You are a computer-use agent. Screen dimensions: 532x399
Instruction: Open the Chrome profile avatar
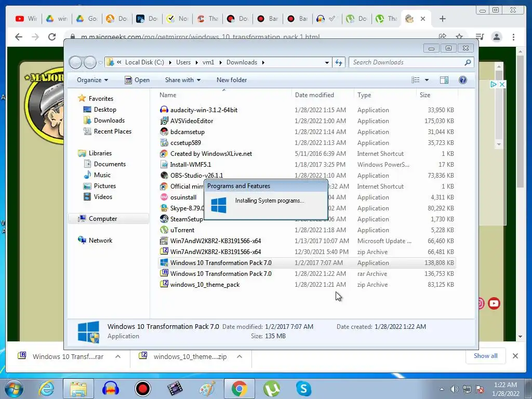tap(496, 37)
